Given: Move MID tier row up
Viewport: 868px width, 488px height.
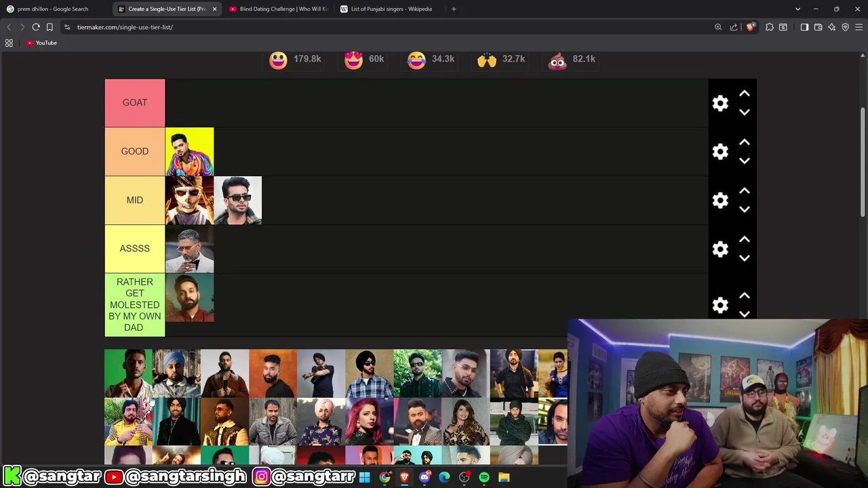Looking at the screenshot, I should 745,192.
